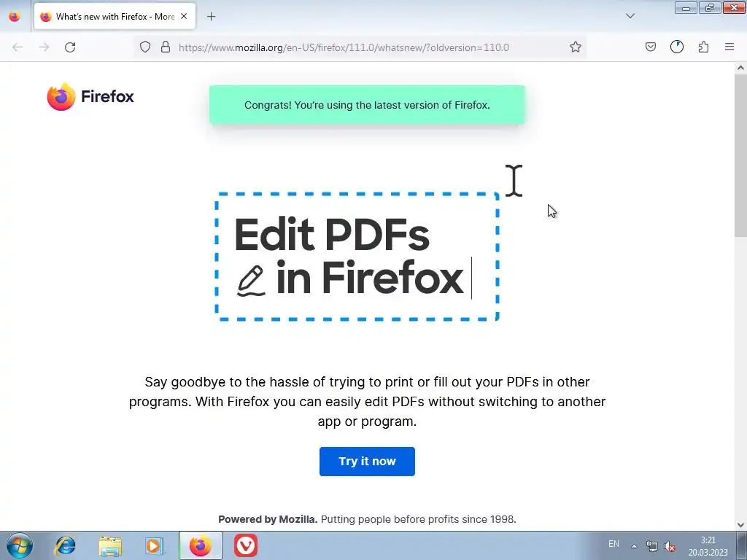The height and width of the screenshot is (560, 747).
Task: Click the Congrats latest version banner
Action: coord(367,105)
